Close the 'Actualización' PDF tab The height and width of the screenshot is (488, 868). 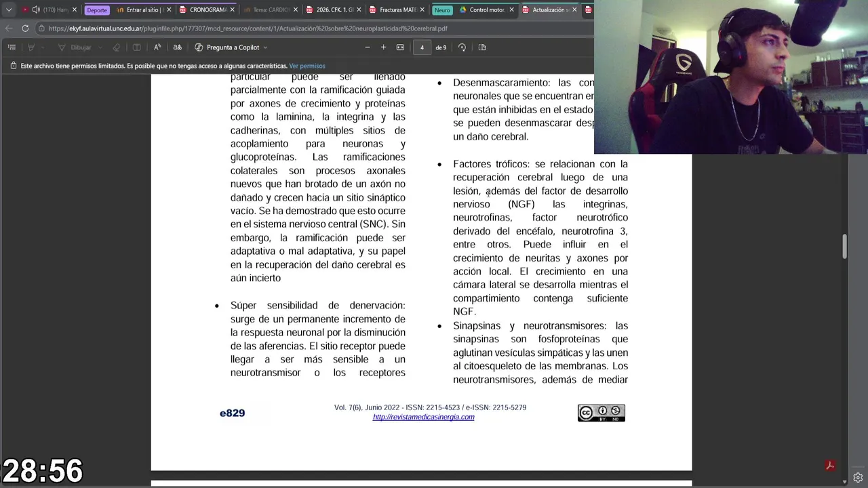point(575,9)
